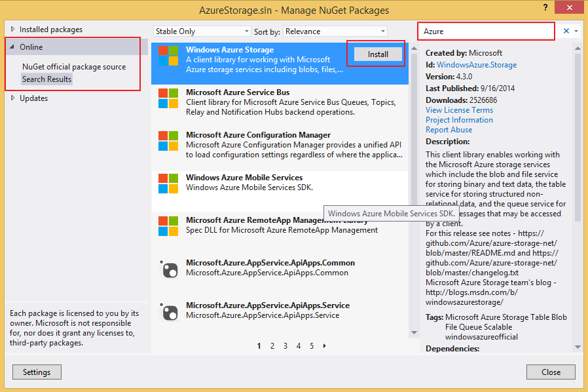Click the Report Abuse link
The width and height of the screenshot is (588, 392).
click(x=449, y=130)
